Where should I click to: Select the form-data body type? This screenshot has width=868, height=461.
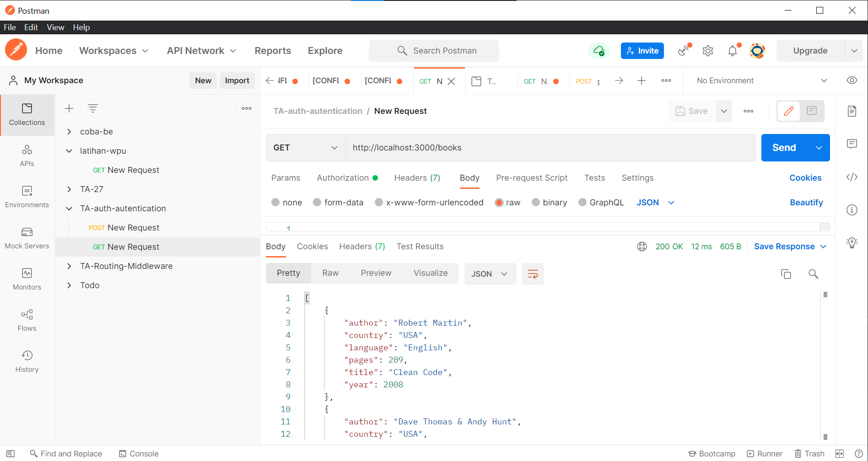click(x=338, y=202)
